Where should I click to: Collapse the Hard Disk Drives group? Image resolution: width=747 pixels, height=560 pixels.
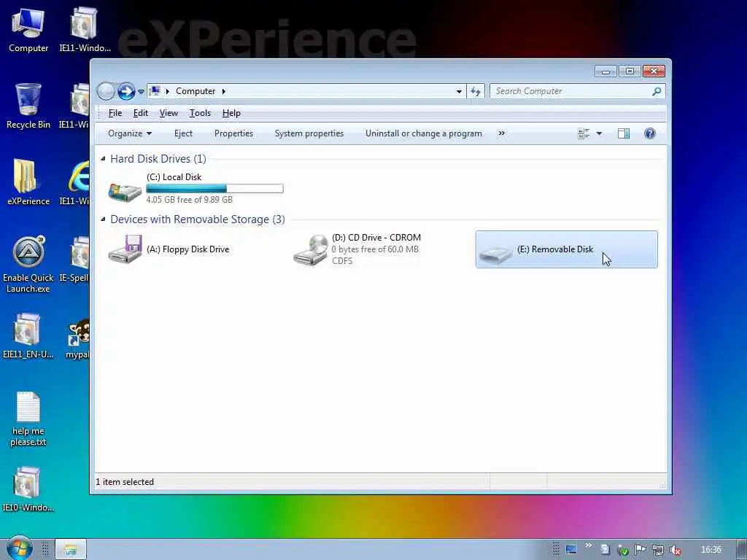[103, 158]
